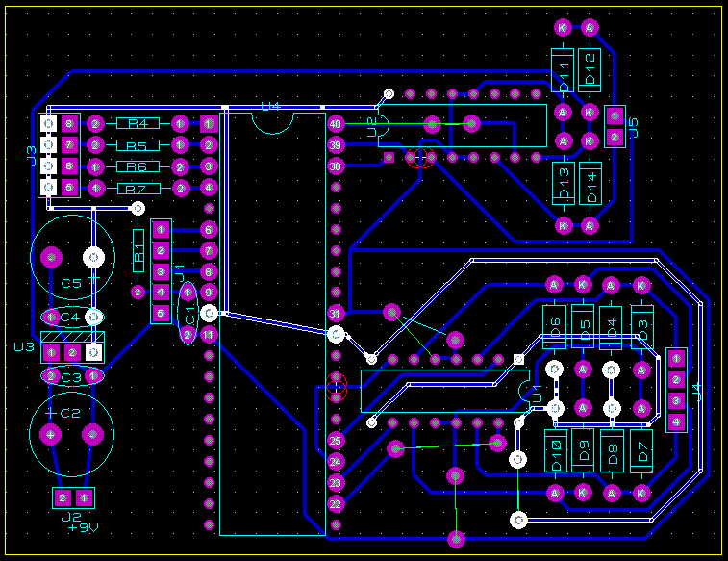Click the R4 resistor label

pos(138,123)
